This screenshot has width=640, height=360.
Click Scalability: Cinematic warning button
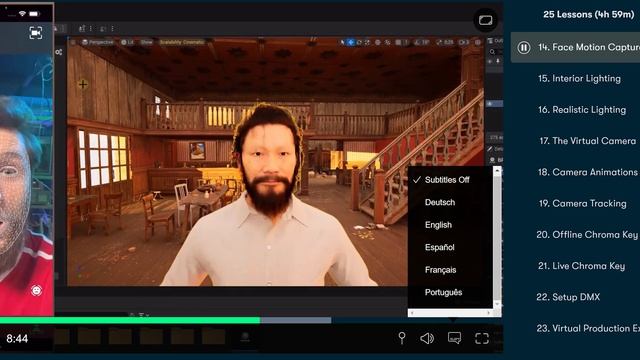(181, 42)
